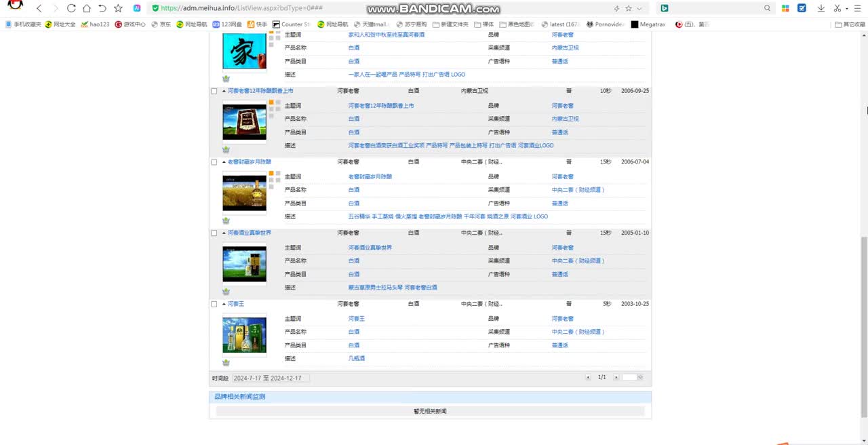Open the 手机收藏夹 bookmark

(x=23, y=24)
